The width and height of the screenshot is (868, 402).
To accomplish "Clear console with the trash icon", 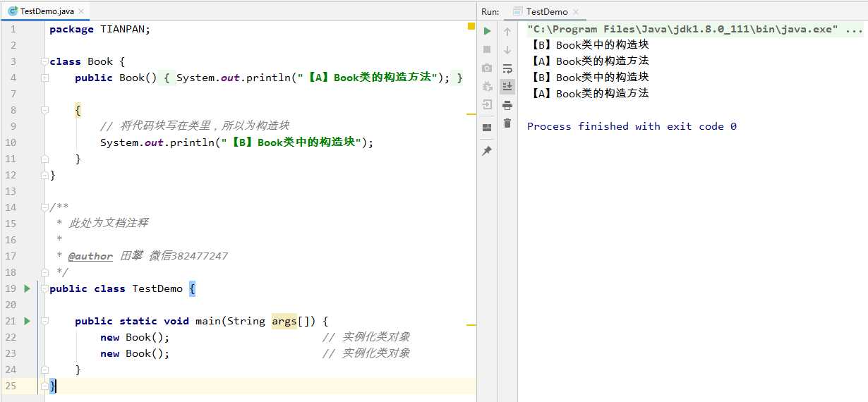I will pos(507,123).
